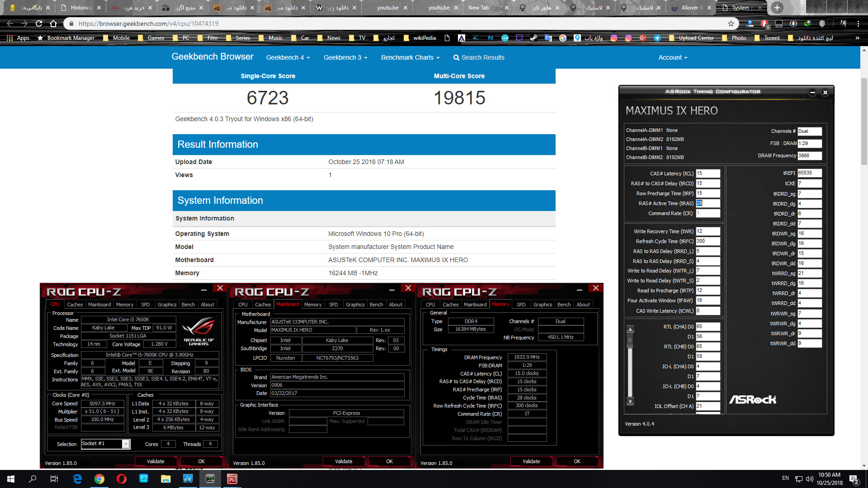The height and width of the screenshot is (488, 868).
Task: Click the Chrome reload page icon
Action: [39, 23]
